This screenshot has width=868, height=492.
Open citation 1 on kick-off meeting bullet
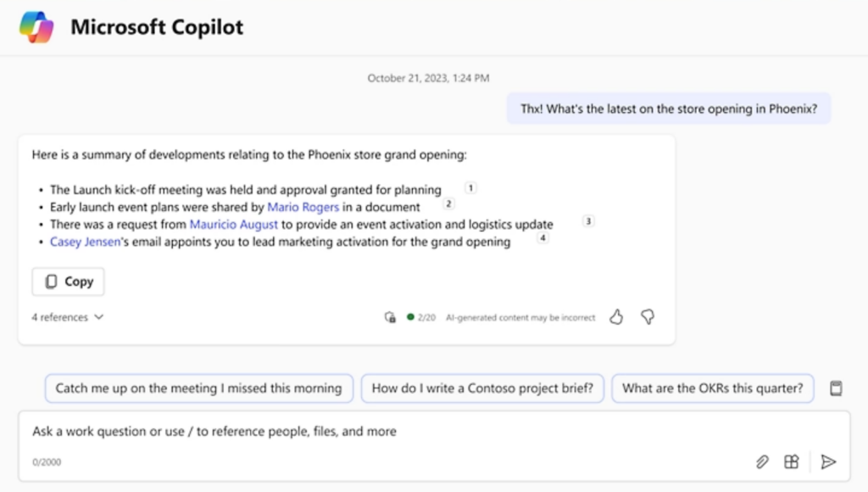pos(470,187)
